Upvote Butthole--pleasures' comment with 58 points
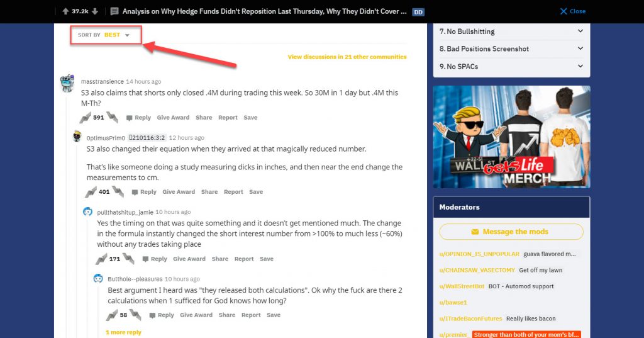This screenshot has height=338, width=644. click(112, 315)
